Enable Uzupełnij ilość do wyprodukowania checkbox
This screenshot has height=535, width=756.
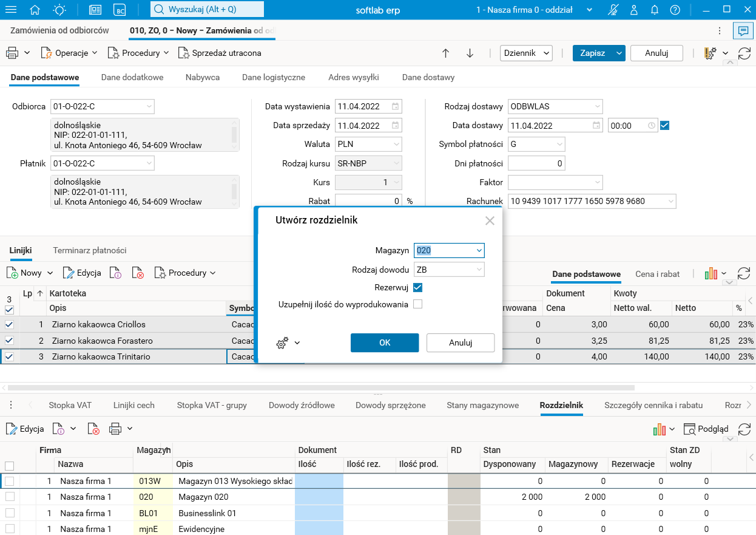(417, 304)
